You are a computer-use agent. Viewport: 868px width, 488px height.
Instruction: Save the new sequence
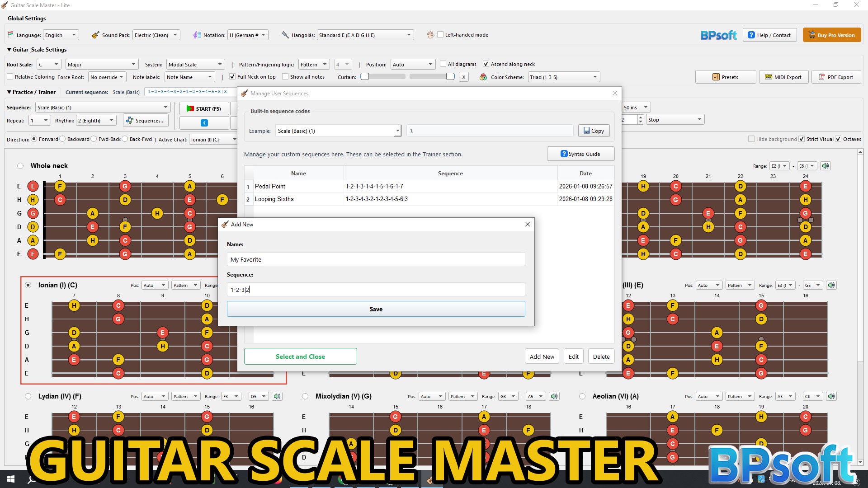376,309
